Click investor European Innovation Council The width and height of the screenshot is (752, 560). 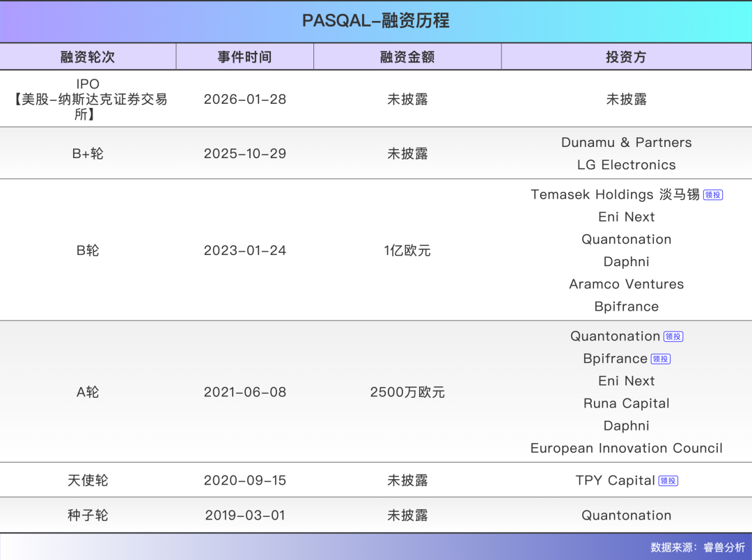point(627,448)
